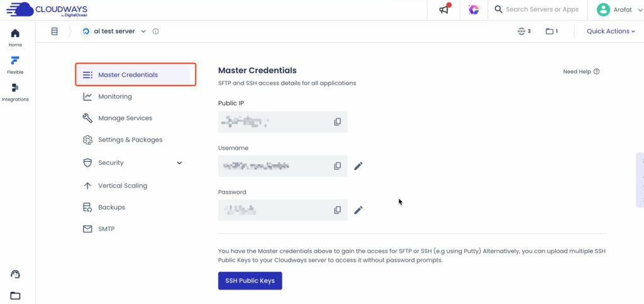Viewport: 644px width, 304px height.
Task: Go to Monitoring section
Action: pos(114,97)
